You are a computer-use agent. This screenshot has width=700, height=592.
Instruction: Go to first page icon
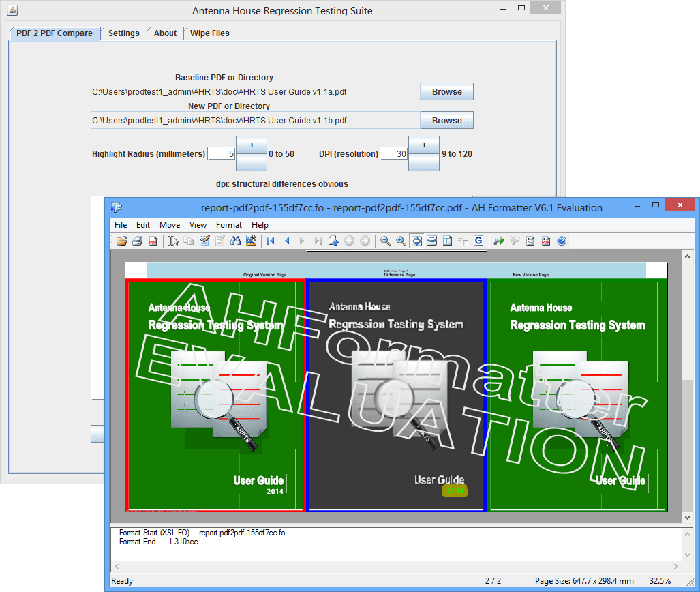pyautogui.click(x=271, y=241)
